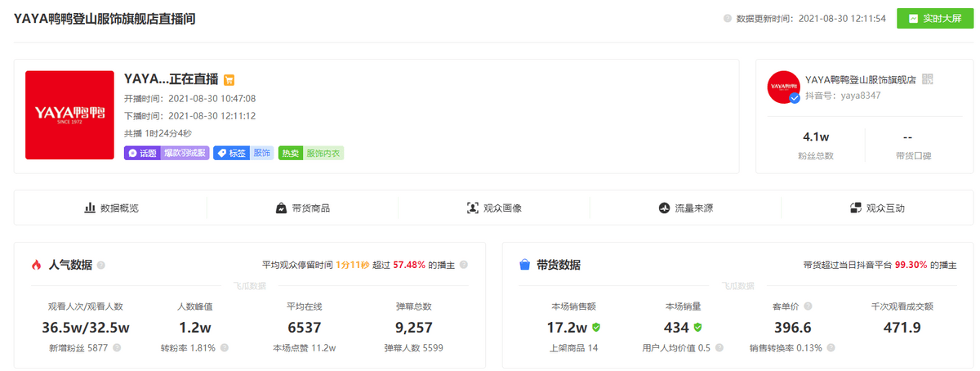980x371 pixels.
Task: Click the round YAYA store avatar
Action: click(783, 87)
